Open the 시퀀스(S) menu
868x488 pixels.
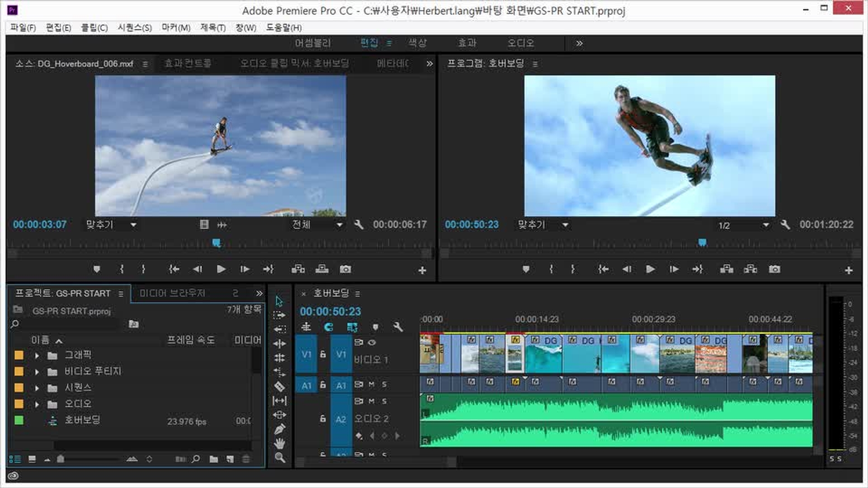coord(134,28)
